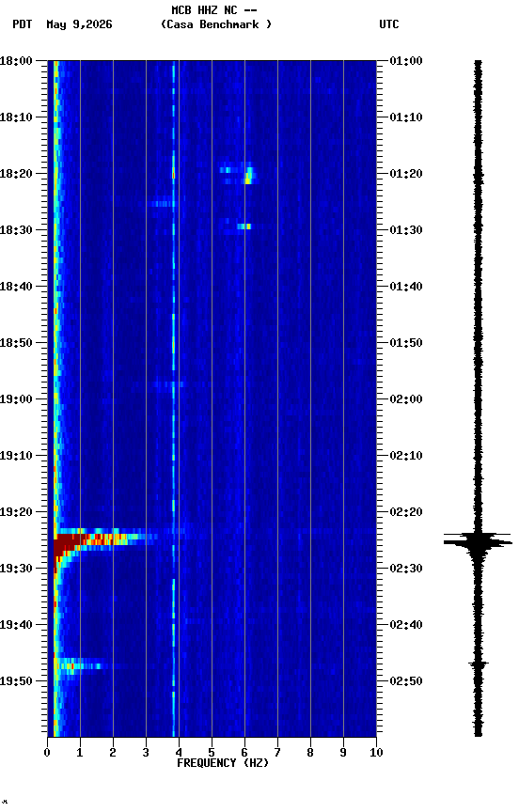
Task: Click the 10 Hz frequency axis label
Action: (x=376, y=753)
